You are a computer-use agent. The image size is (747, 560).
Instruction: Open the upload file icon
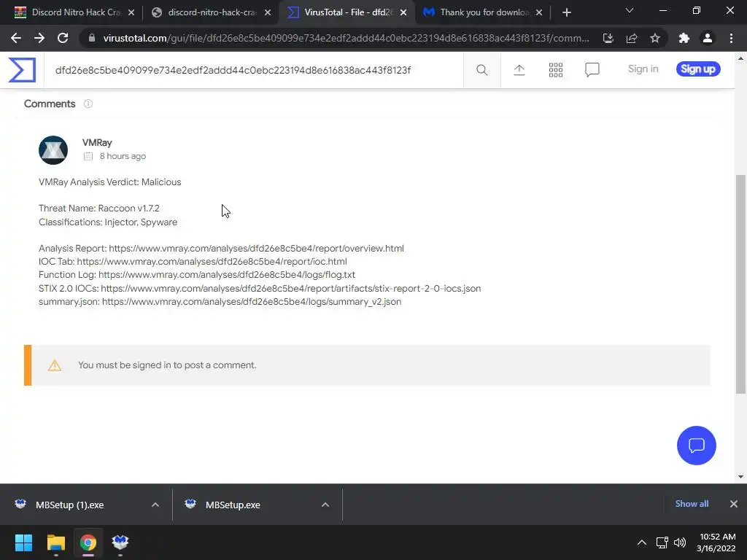(x=519, y=70)
